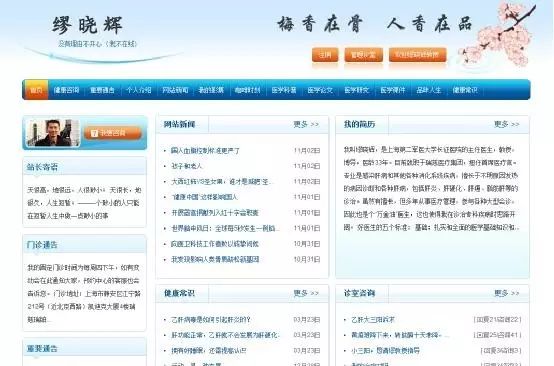The width and height of the screenshot is (554, 366).
Task: Go to 健康咨询 in the navigation bar
Action: tap(66, 90)
